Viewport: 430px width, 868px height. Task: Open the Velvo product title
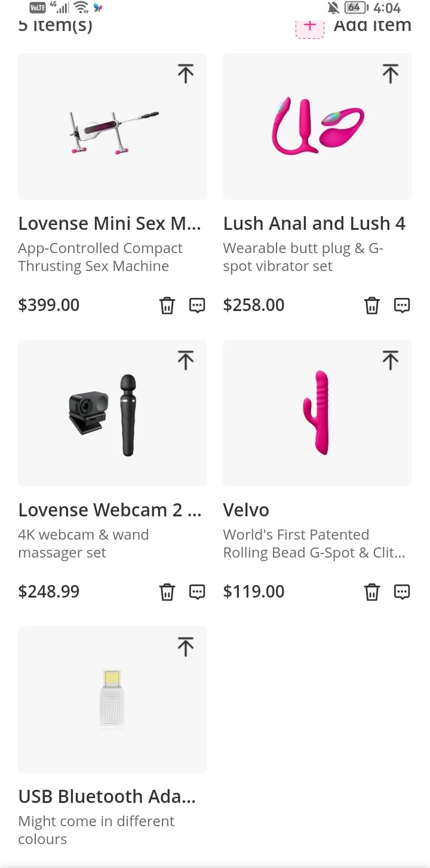(x=246, y=510)
